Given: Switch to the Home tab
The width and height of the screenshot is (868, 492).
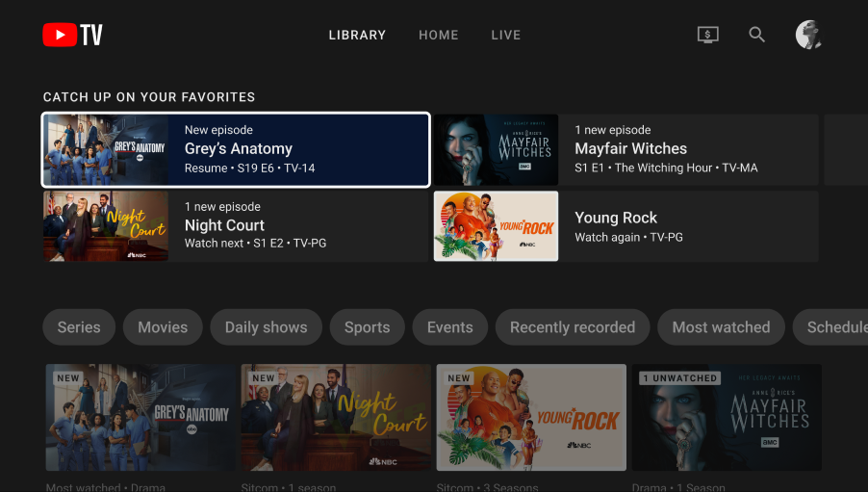Looking at the screenshot, I should pyautogui.click(x=439, y=35).
